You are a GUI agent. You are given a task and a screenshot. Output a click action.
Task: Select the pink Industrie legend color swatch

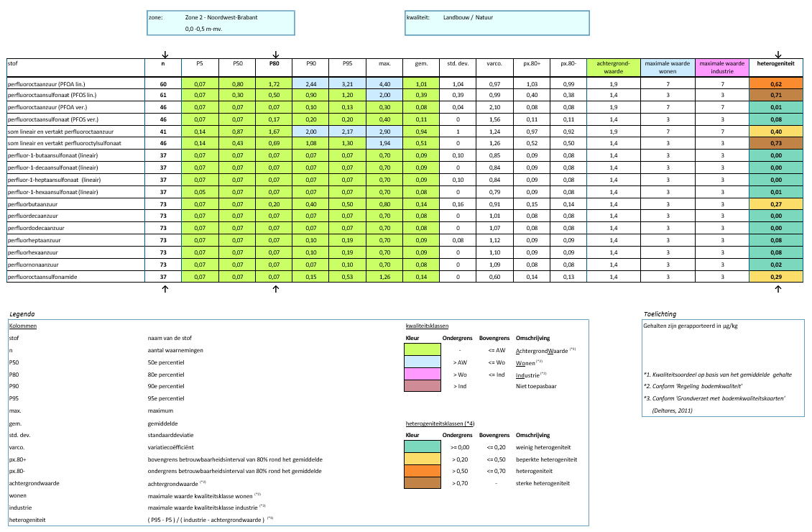(x=423, y=374)
